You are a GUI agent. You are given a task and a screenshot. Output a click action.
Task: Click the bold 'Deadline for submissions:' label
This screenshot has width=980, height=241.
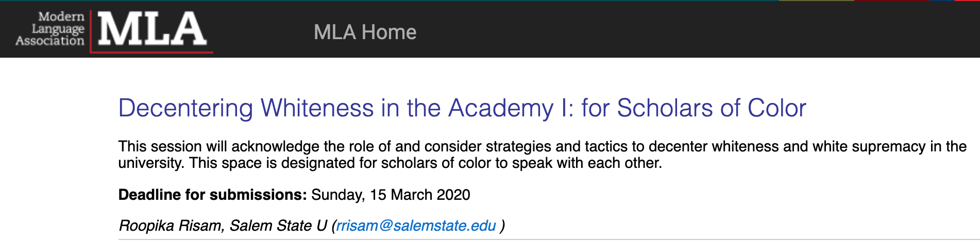pos(213,195)
